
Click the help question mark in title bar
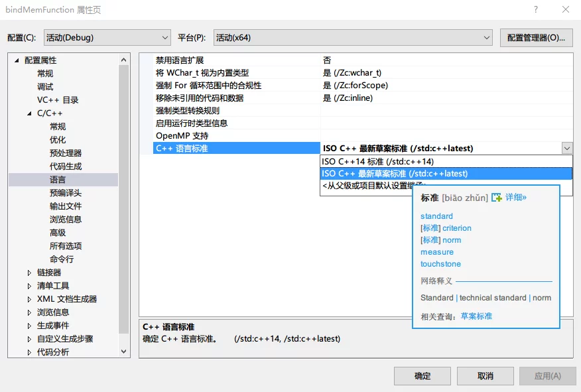(x=535, y=10)
